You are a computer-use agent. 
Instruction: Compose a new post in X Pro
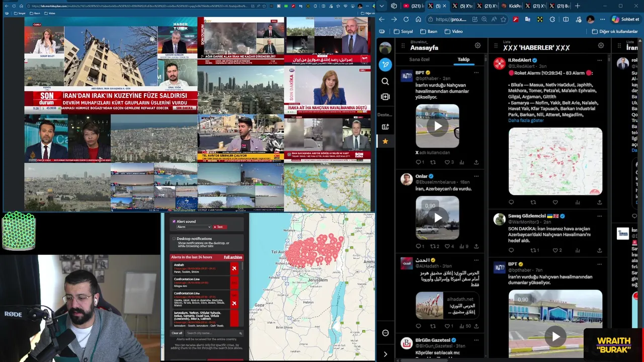tap(385, 64)
